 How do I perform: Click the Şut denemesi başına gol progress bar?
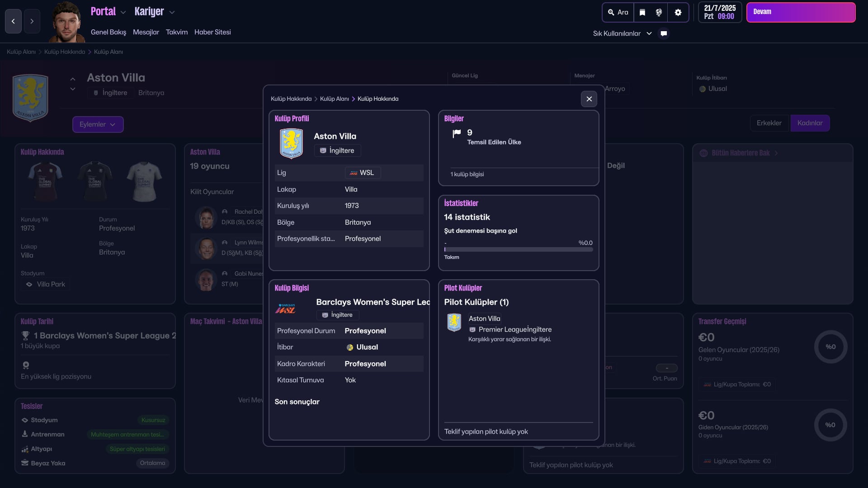coord(518,249)
